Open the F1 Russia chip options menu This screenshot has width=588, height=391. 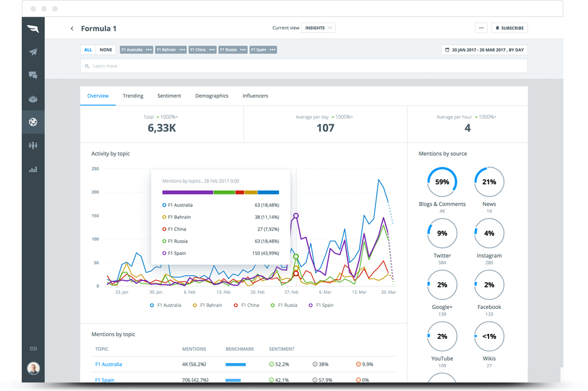tap(243, 50)
